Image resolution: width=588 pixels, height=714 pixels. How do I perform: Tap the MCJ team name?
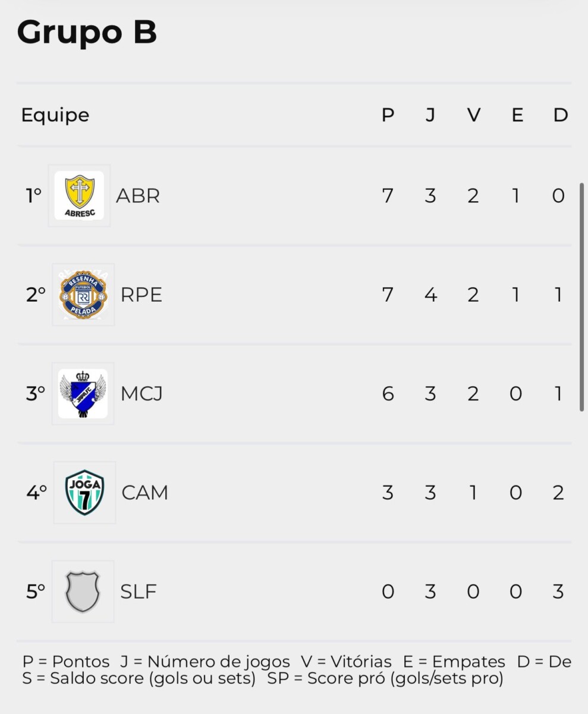[x=142, y=393]
